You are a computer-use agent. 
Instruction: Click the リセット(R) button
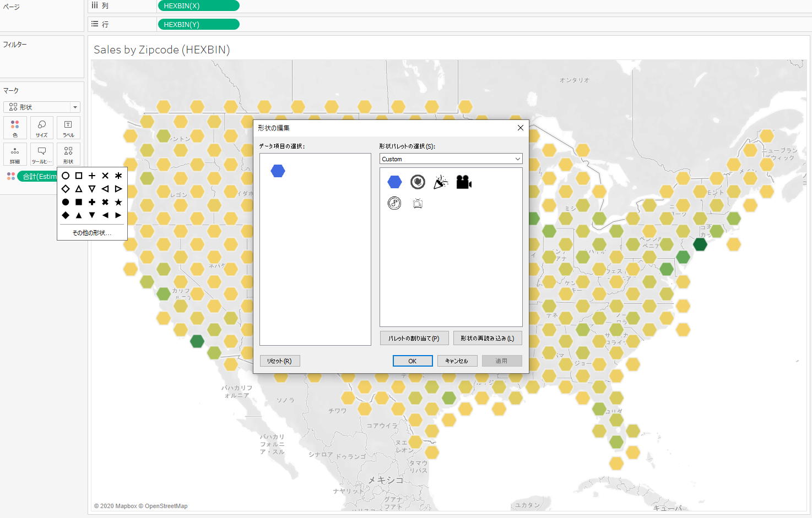click(x=279, y=361)
